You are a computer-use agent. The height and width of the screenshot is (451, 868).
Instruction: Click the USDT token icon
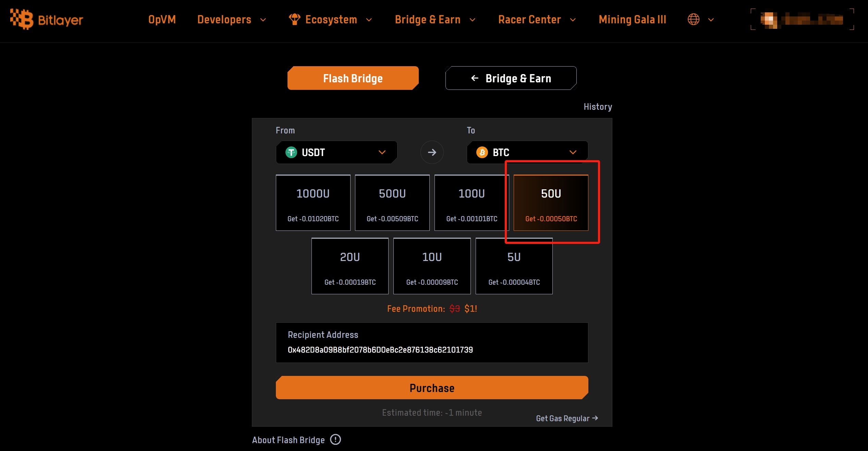click(x=291, y=152)
